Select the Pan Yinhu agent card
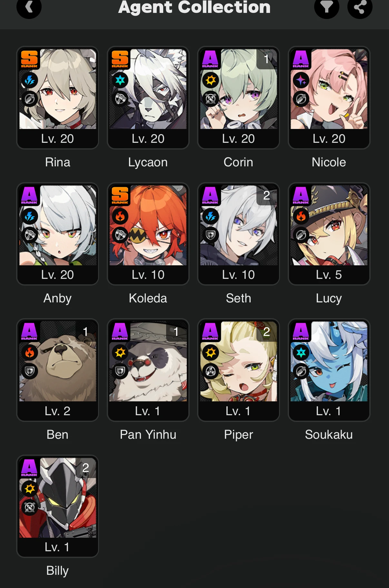Screen dimensions: 389x588 [148, 370]
